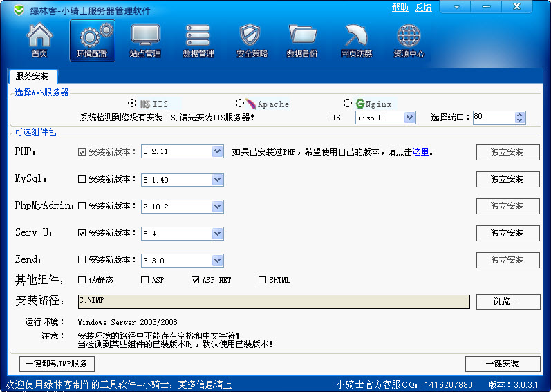Open 反馈 feedback link
Image resolution: width=551 pixels, height=392 pixels.
[423, 8]
